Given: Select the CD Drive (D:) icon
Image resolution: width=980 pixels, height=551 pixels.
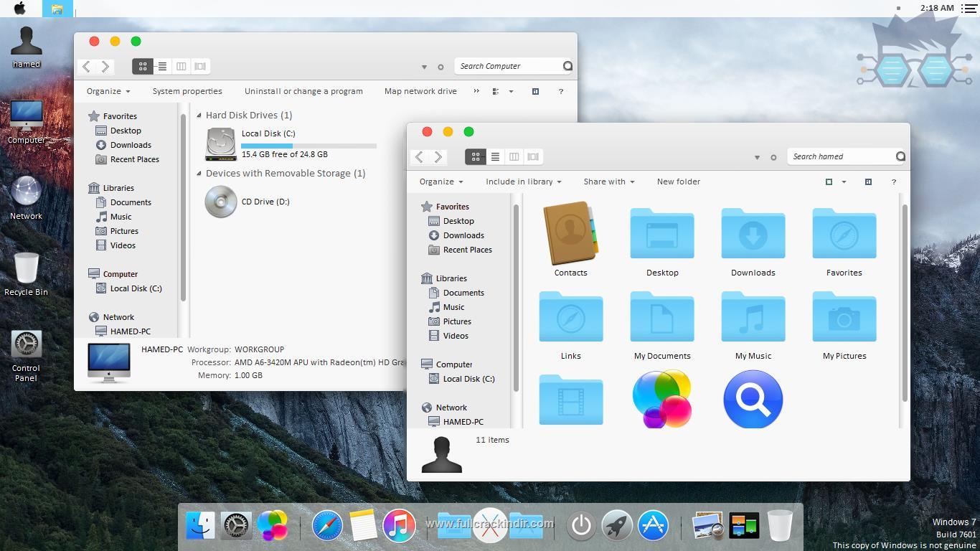Looking at the screenshot, I should click(221, 202).
